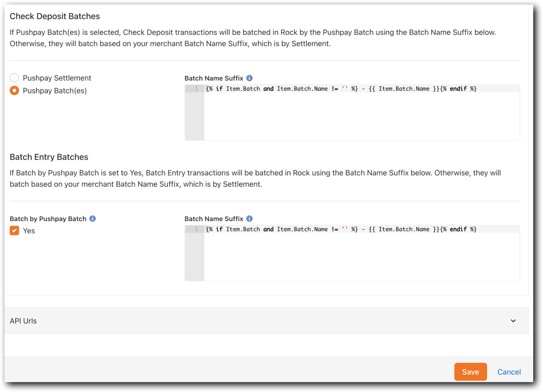Click the Batch Entry Batches section heading
The image size is (543, 392).
point(49,157)
